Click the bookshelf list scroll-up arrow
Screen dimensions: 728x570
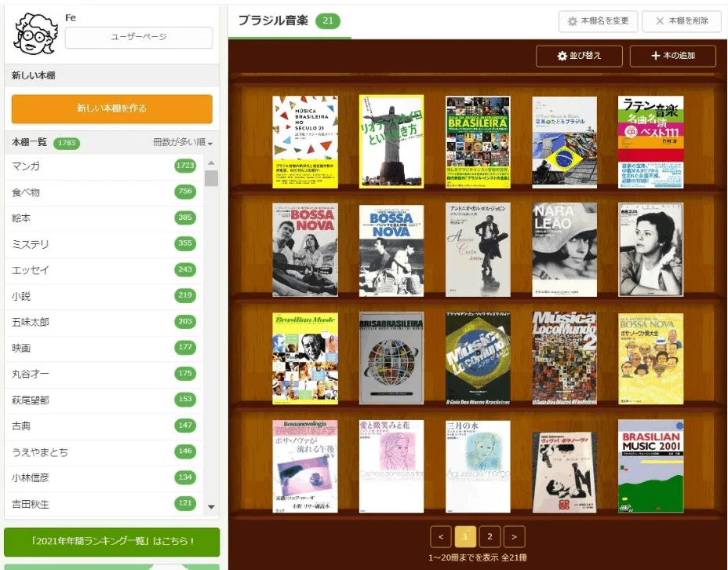[211, 163]
